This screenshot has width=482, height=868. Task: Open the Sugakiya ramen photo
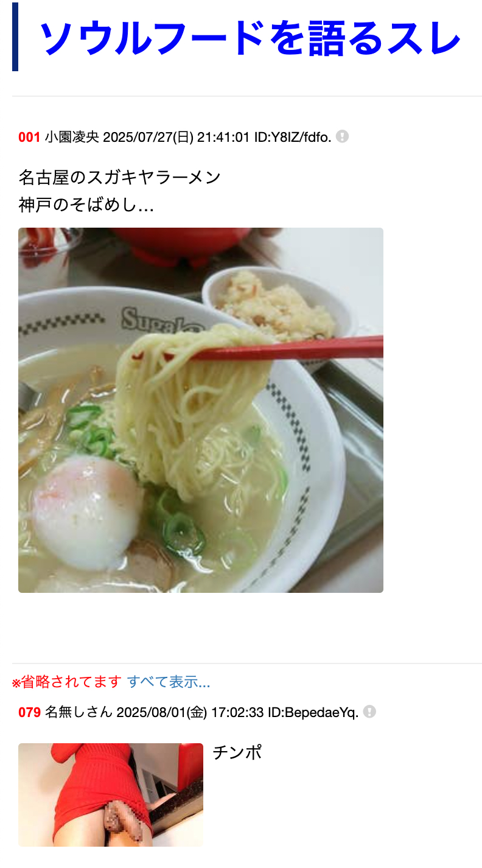point(201,410)
